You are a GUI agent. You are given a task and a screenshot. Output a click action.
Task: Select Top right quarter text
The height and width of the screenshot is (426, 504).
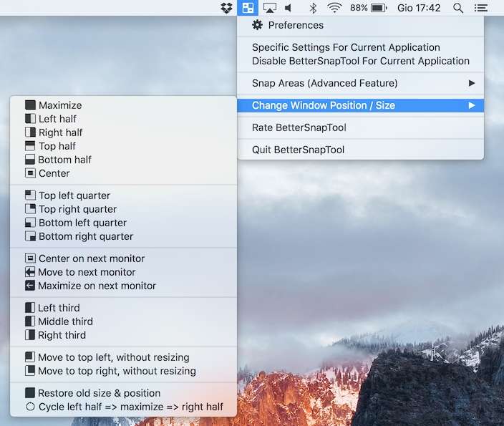click(77, 209)
